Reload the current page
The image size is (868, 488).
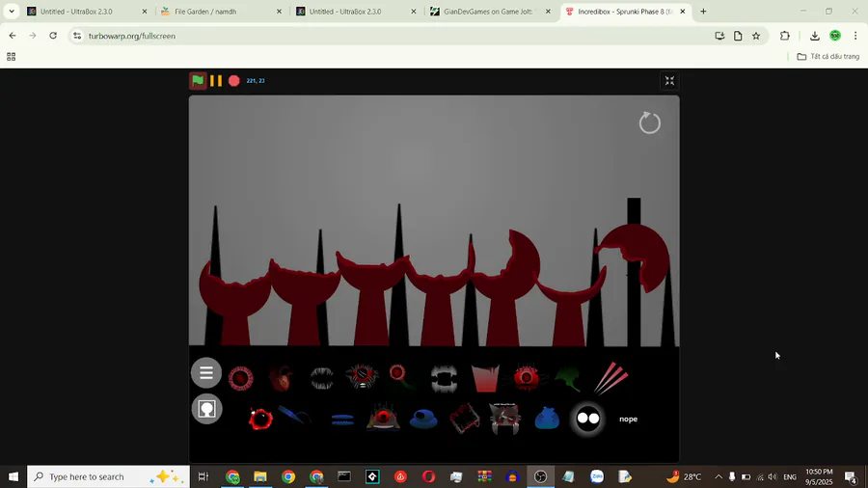click(x=53, y=36)
